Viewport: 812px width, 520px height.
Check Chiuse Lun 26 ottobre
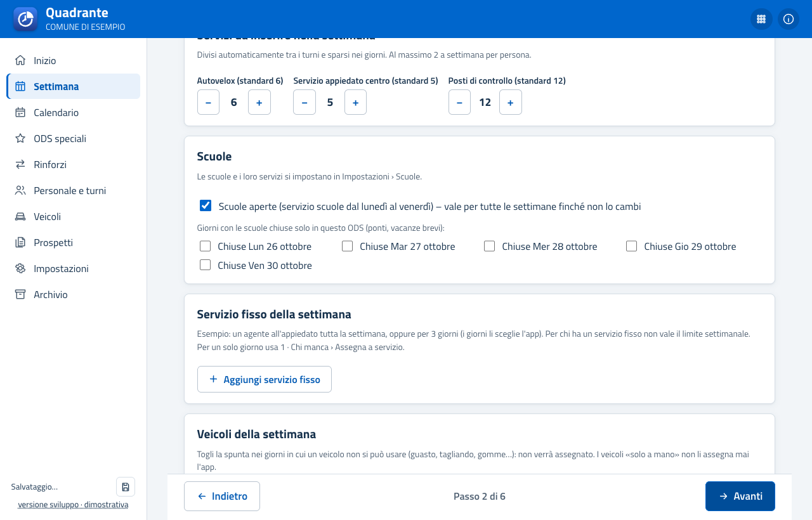click(x=205, y=246)
